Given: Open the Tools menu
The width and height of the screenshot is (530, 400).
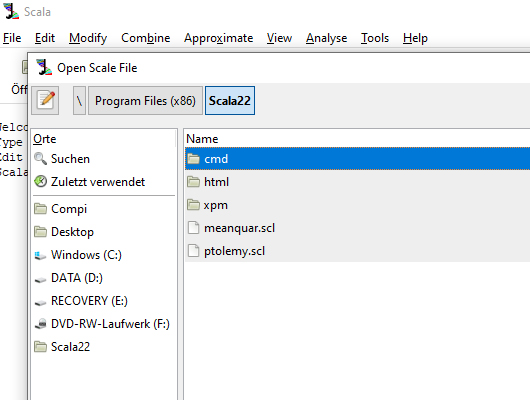Looking at the screenshot, I should 375,38.
